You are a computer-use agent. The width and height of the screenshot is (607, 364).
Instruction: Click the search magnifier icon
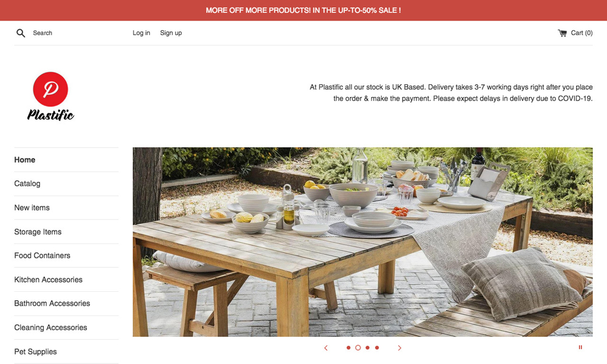click(x=21, y=33)
